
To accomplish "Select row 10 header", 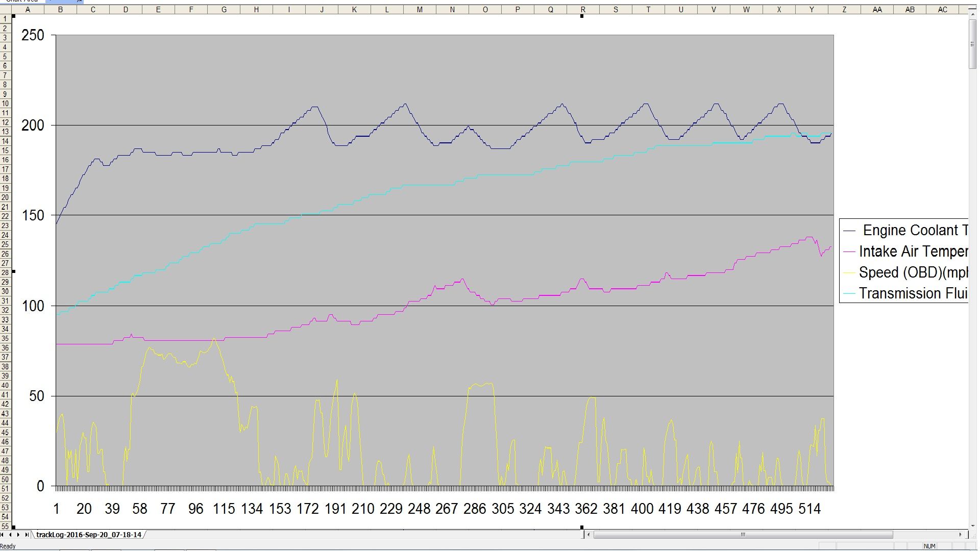I will pyautogui.click(x=5, y=104).
